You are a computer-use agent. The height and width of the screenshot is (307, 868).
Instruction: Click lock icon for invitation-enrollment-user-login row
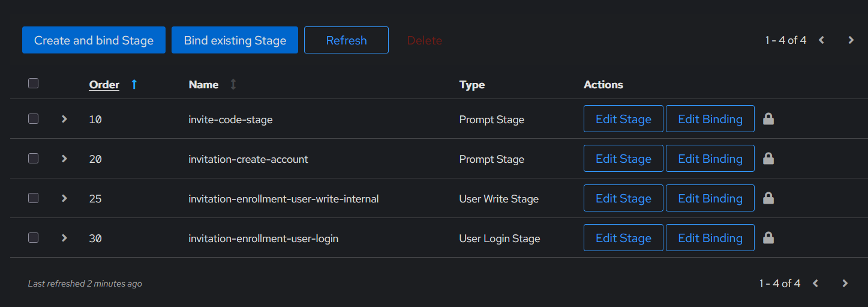[768, 238]
